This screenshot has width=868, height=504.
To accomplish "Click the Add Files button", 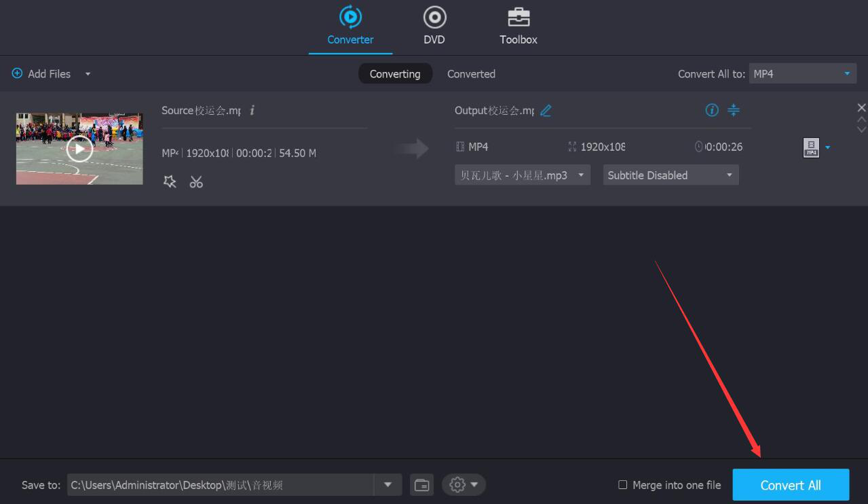I will tap(41, 73).
